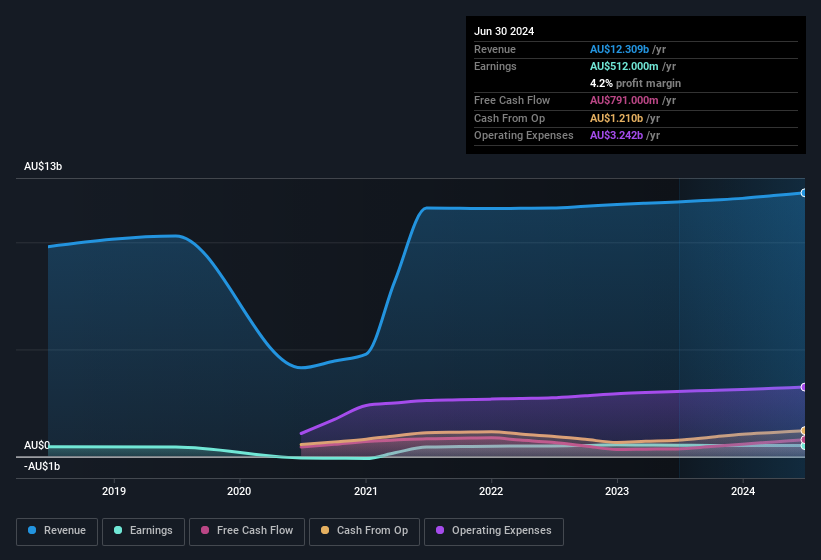Click the Earnings row label in tooltip
The height and width of the screenshot is (560, 821).
495,66
